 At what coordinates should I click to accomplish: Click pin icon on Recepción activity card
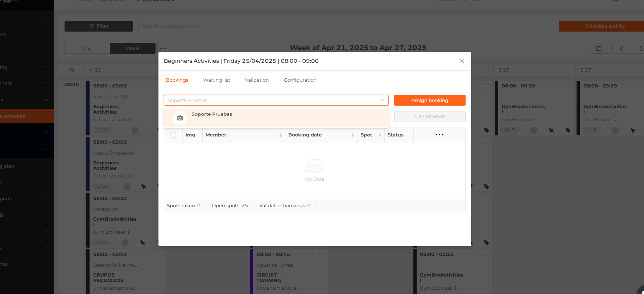click(143, 242)
